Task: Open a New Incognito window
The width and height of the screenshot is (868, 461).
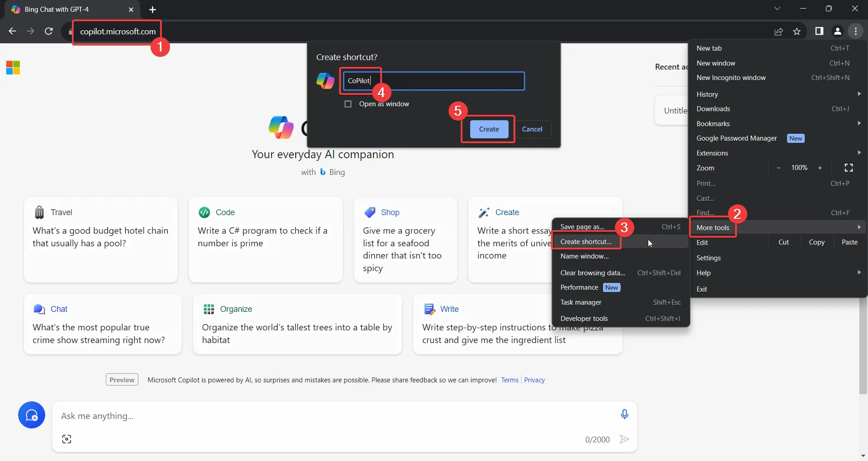Action: click(778, 78)
